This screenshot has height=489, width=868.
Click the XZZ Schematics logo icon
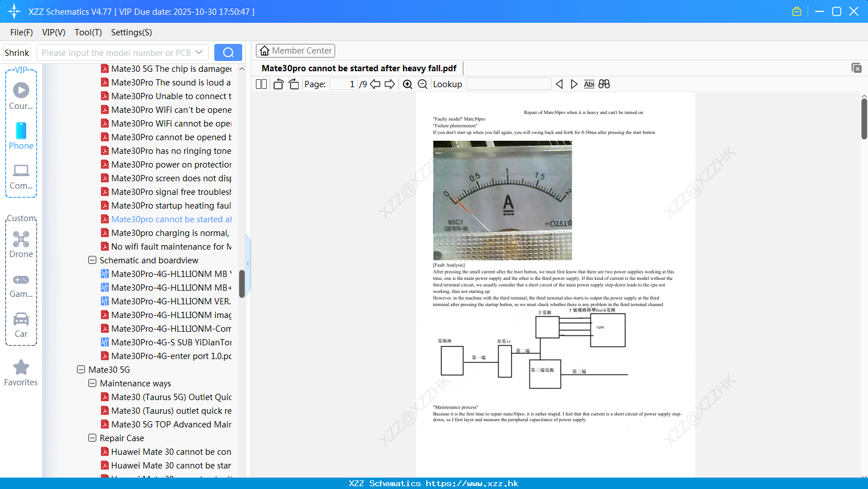pyautogui.click(x=14, y=11)
